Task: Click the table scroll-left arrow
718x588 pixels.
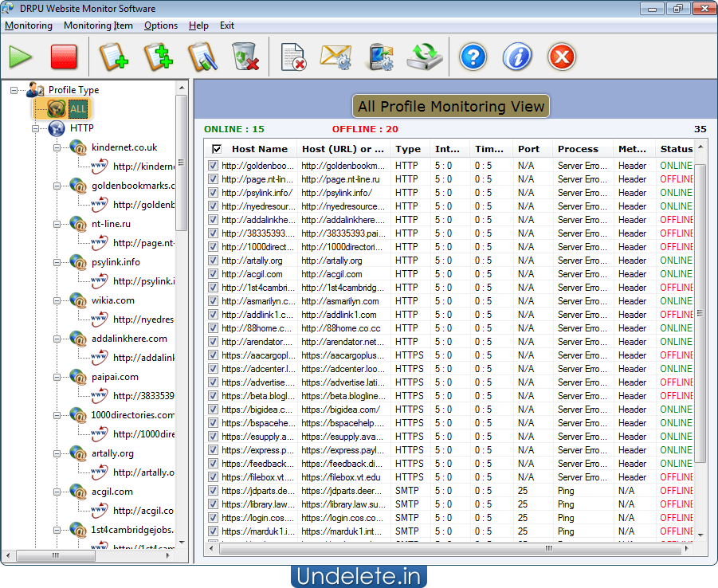Action: click(x=211, y=548)
